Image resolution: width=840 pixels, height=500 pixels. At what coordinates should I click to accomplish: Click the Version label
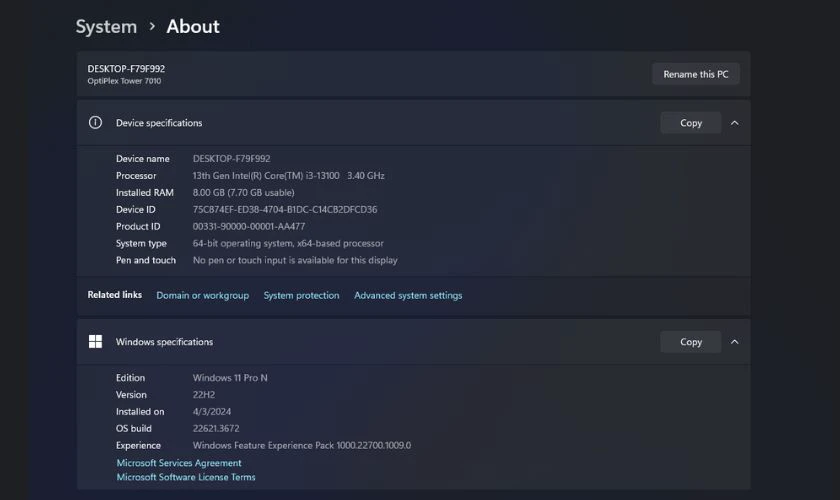pos(131,394)
